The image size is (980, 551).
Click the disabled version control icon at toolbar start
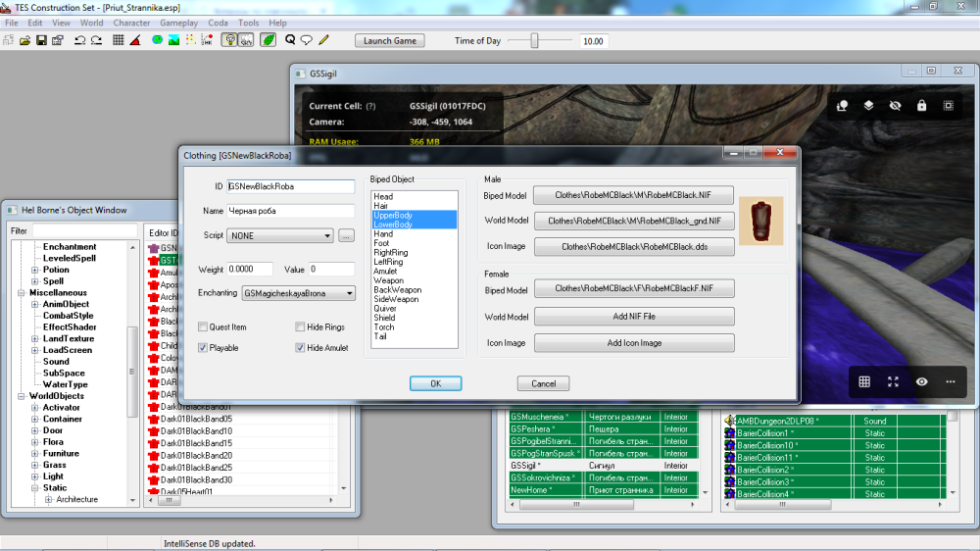[x=8, y=40]
